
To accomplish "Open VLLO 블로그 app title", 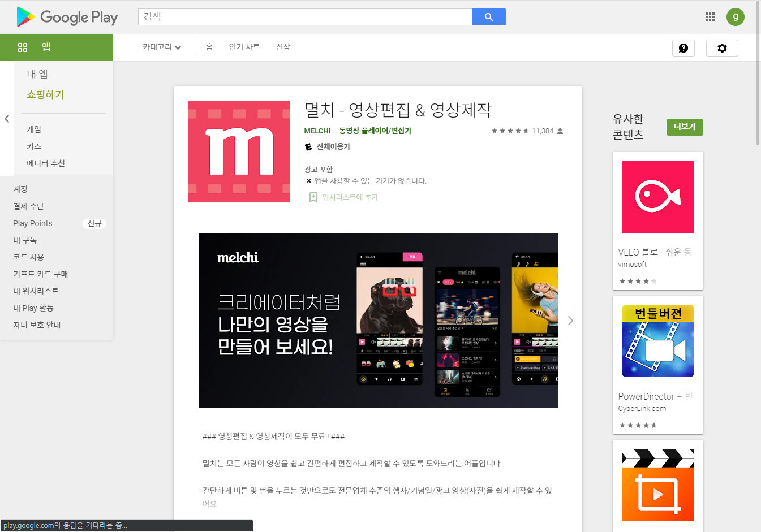I will click(x=655, y=252).
